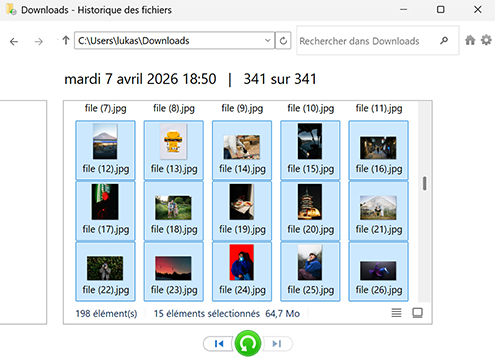This screenshot has height=360, width=495.
Task: Click the search magnifier icon
Action: pyautogui.click(x=444, y=41)
